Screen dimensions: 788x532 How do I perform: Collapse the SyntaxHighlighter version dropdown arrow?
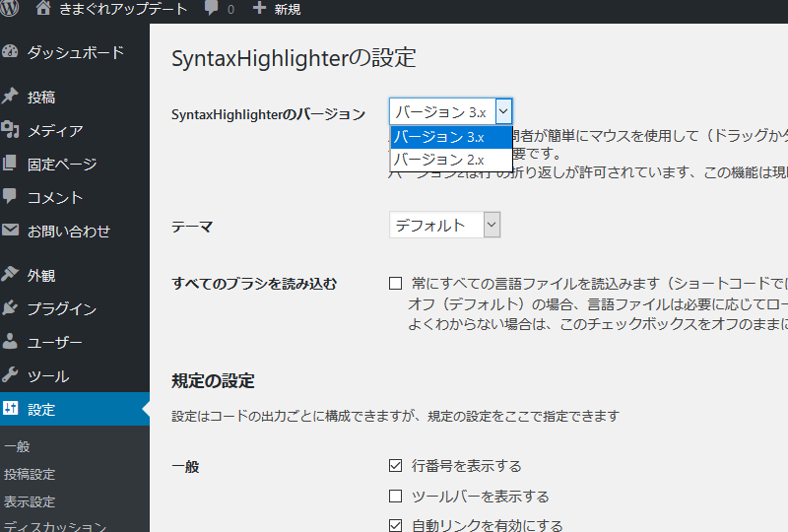click(x=503, y=111)
